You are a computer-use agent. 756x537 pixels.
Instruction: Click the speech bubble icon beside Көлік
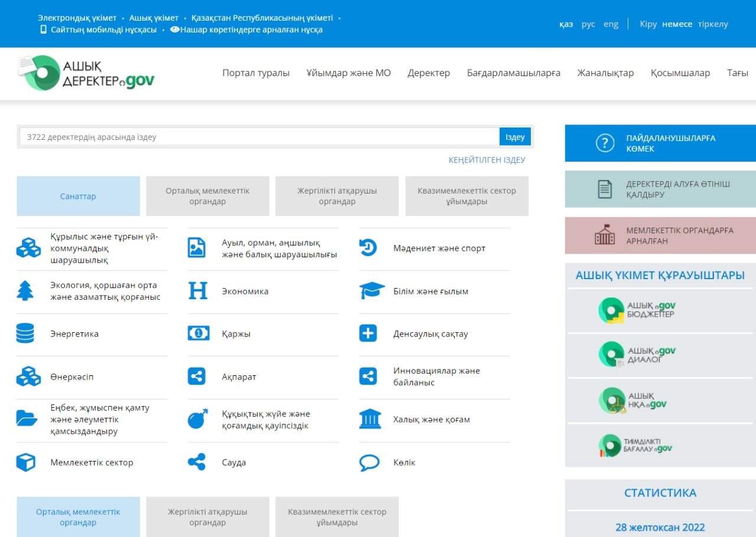coord(369,463)
